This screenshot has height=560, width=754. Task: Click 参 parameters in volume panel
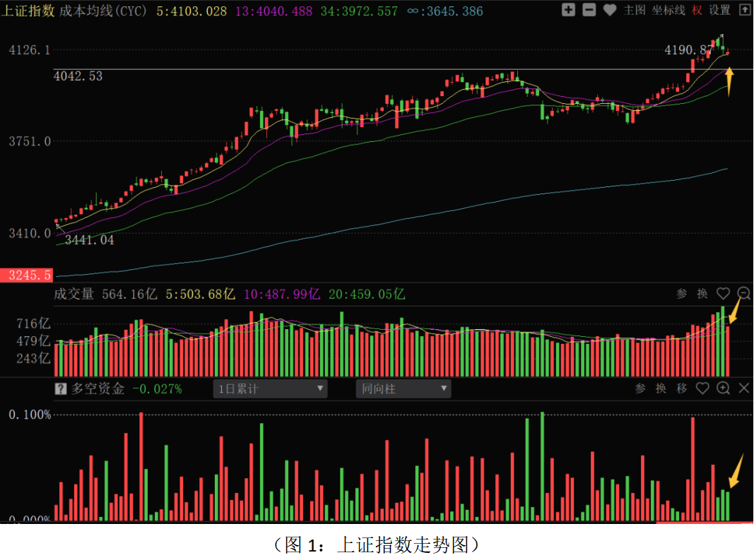click(681, 294)
